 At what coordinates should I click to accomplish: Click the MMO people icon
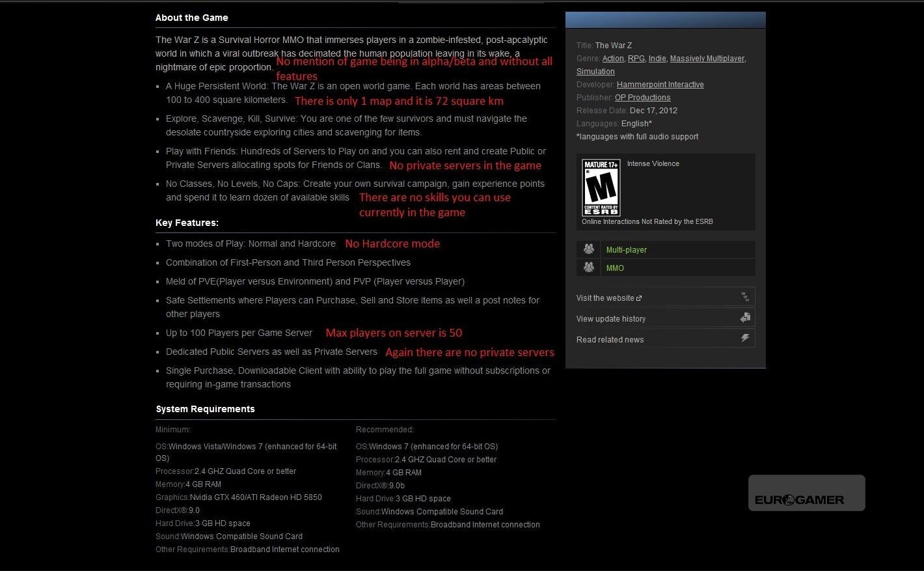589,268
